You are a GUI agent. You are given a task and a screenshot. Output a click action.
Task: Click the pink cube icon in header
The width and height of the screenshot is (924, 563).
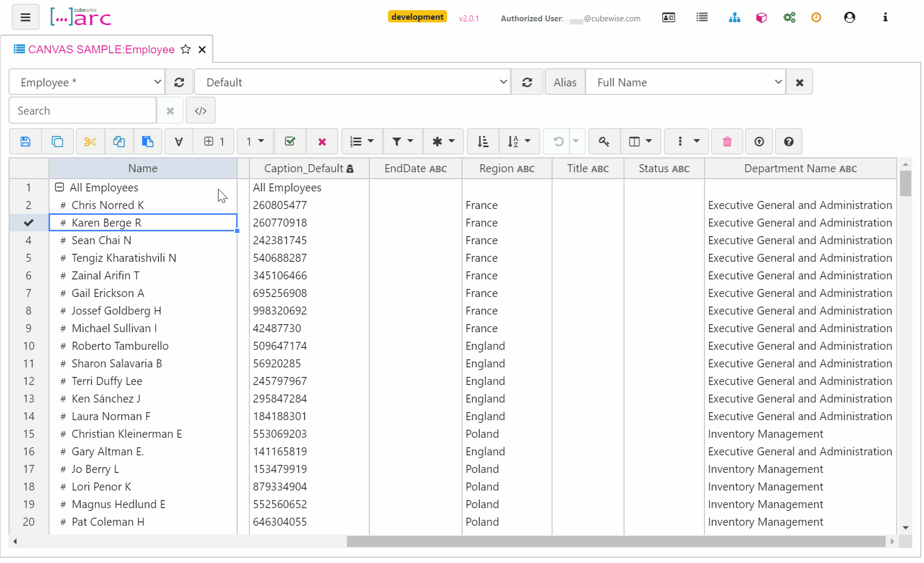tap(761, 18)
